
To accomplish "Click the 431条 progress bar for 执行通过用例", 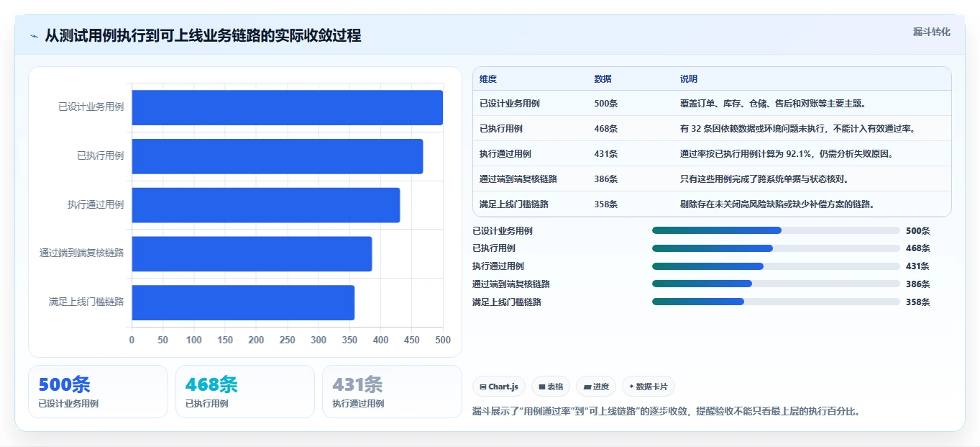I will point(776,266).
